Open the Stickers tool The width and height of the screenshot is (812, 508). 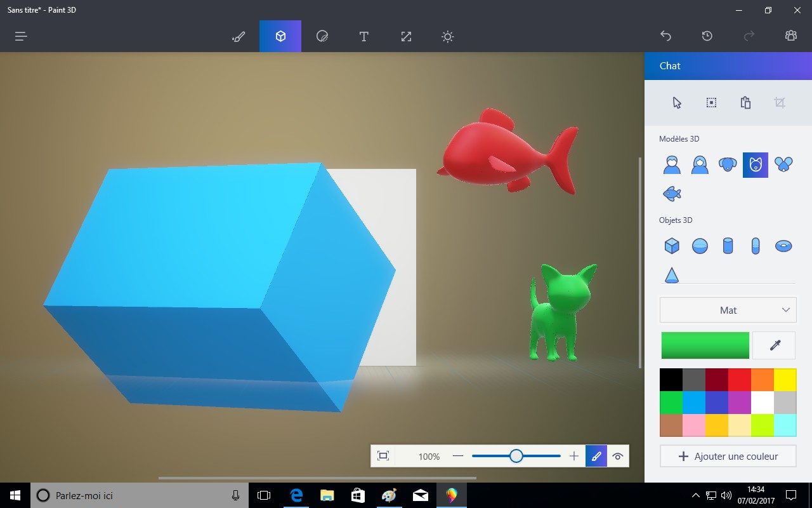coord(322,36)
